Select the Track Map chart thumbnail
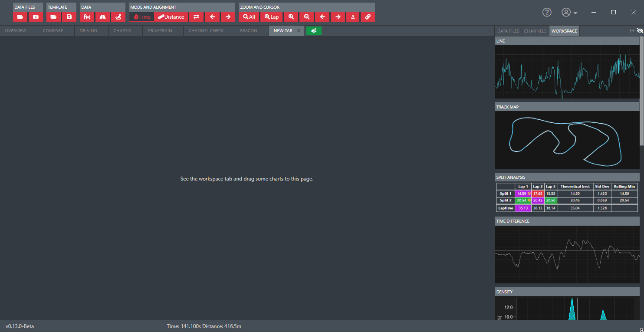644x332 pixels. pyautogui.click(x=567, y=140)
